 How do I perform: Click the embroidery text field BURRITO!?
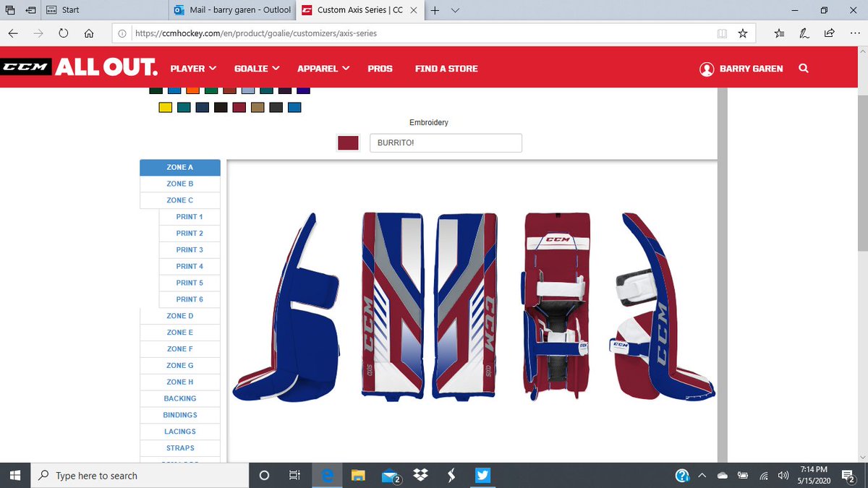tap(446, 143)
